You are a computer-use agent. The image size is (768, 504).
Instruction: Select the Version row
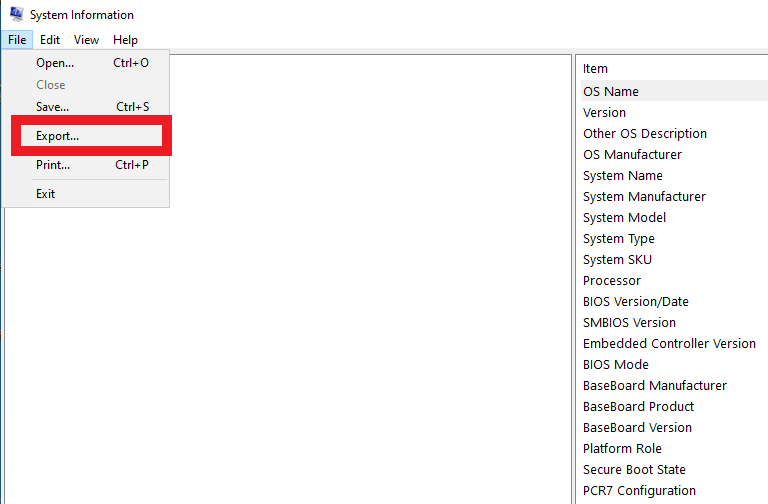(674, 113)
